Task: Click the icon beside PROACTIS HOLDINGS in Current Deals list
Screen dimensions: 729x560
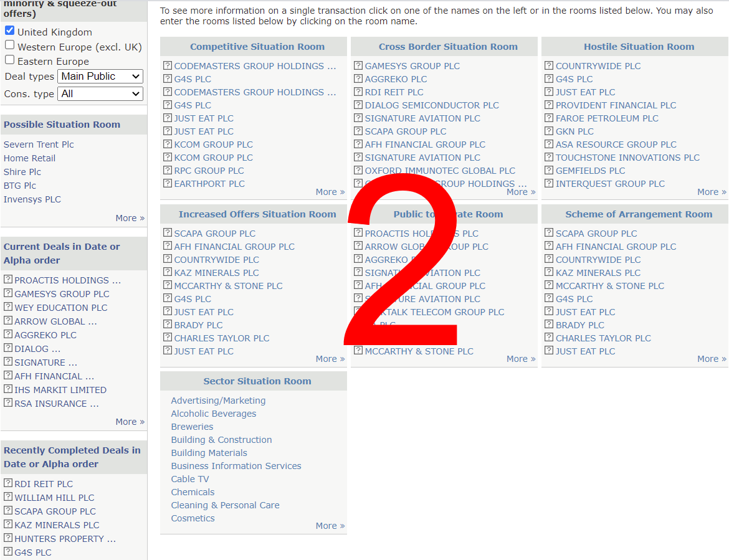Action: (8, 279)
